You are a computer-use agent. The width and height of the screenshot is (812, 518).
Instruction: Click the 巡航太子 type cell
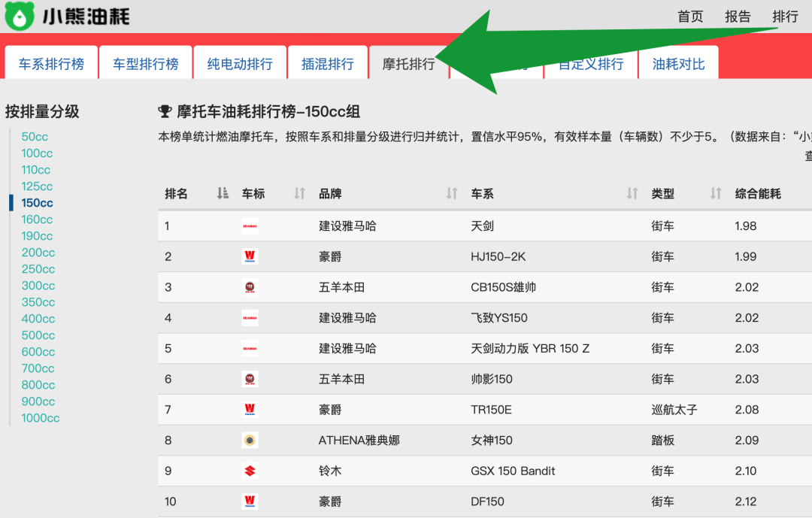pos(674,409)
